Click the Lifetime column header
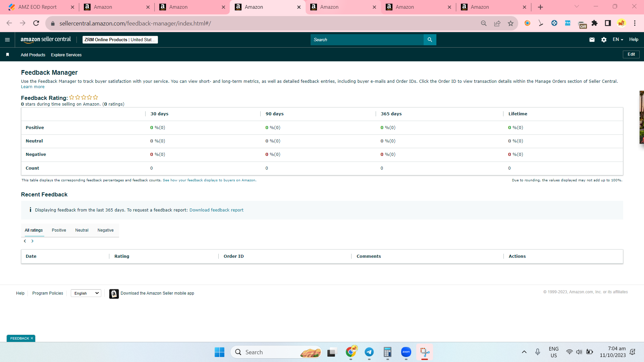Screen dimensions: 644x362 [518, 114]
